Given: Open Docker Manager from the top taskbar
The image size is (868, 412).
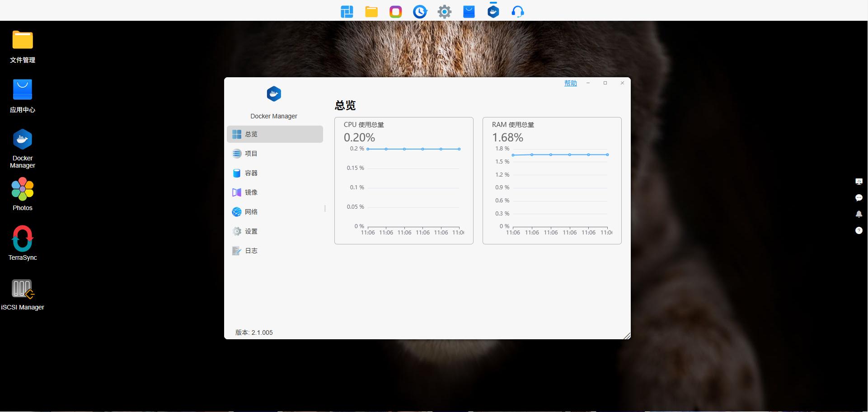Looking at the screenshot, I should (493, 11).
